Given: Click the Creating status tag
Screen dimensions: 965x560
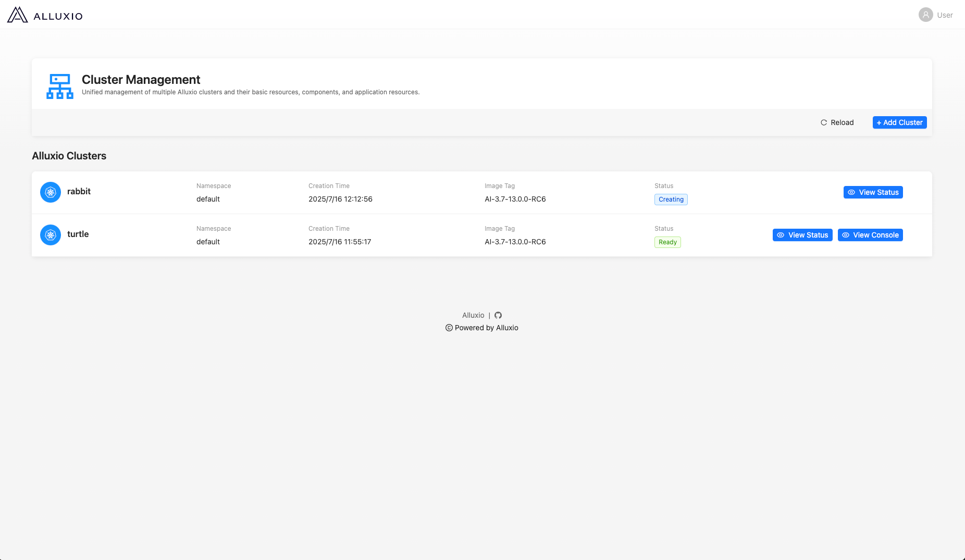Looking at the screenshot, I should coord(671,200).
